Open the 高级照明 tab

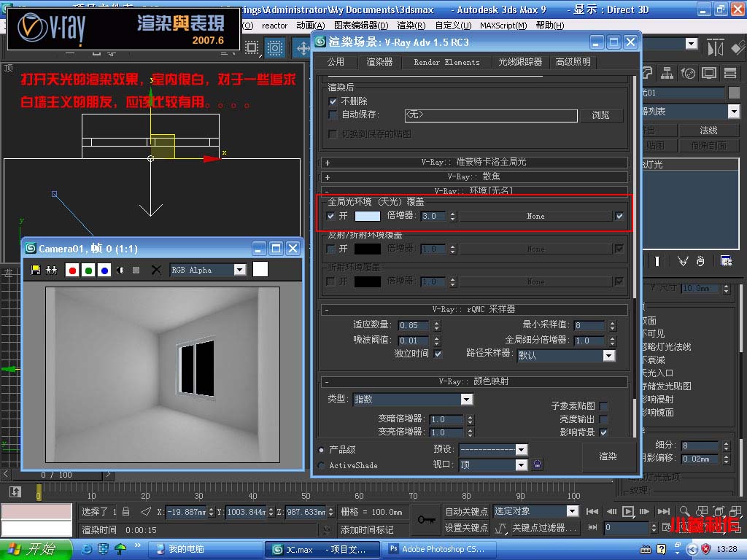point(573,62)
